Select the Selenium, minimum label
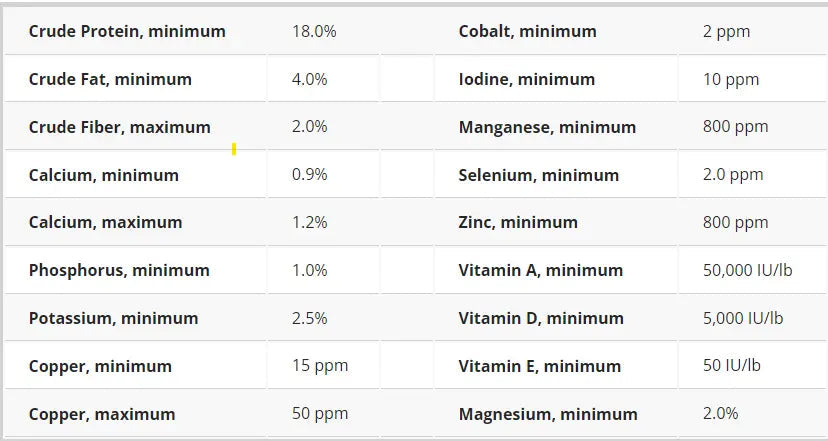The image size is (828, 441). click(539, 175)
